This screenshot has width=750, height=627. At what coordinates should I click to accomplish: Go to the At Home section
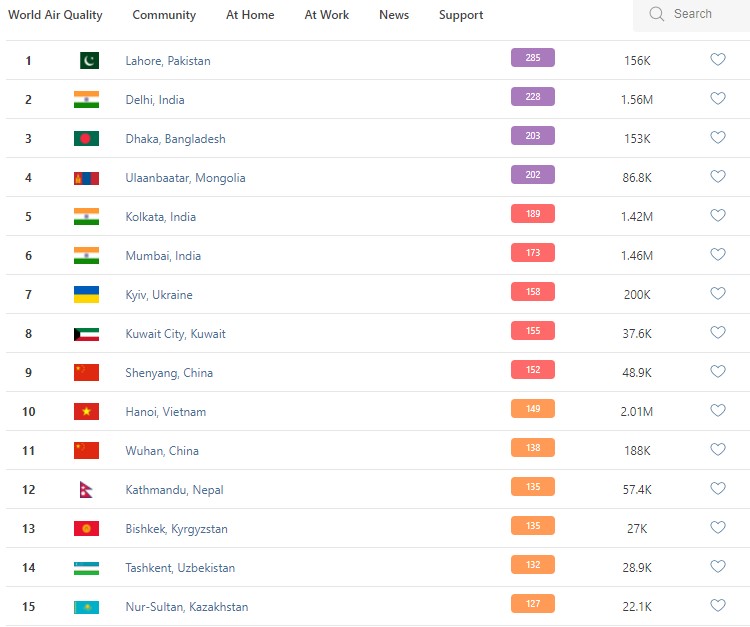pos(250,15)
